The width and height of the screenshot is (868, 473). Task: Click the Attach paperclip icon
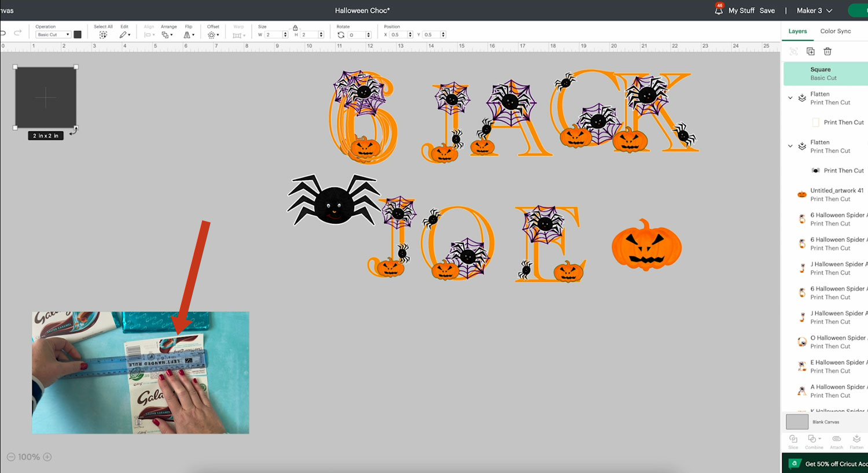[836, 439]
